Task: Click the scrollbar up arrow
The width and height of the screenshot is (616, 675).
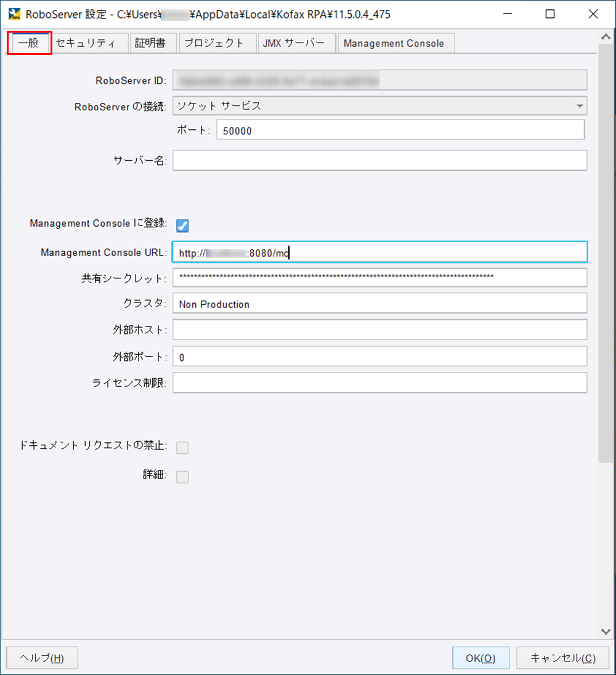Action: pos(606,37)
